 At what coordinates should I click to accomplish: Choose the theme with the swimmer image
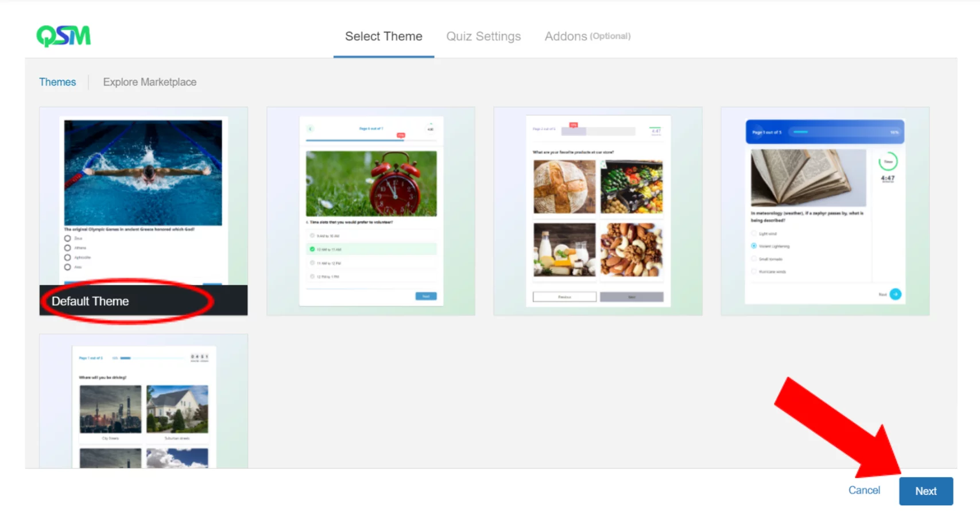(143, 173)
